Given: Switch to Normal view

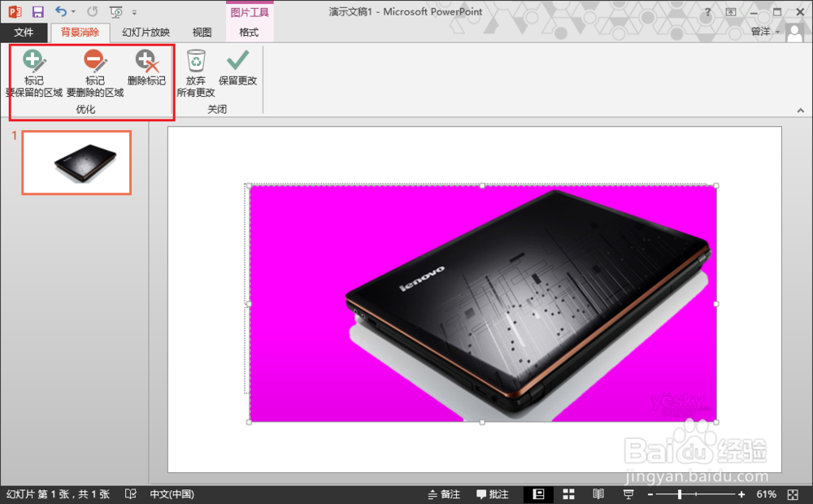Looking at the screenshot, I should pos(539,494).
